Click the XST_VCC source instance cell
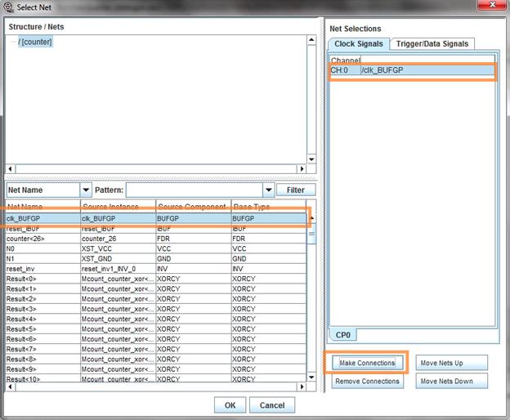510x420 pixels. 118,248
